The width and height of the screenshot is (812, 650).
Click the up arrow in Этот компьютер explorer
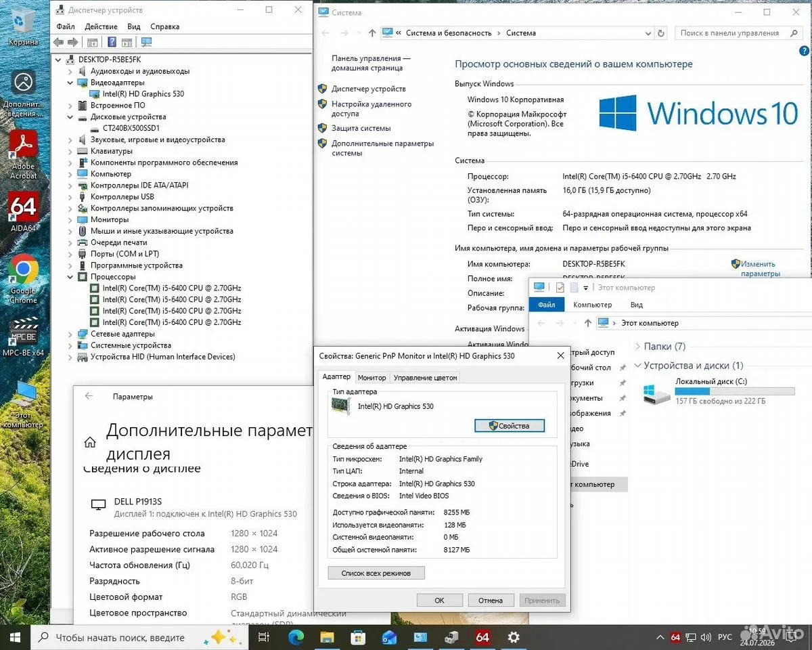(587, 323)
